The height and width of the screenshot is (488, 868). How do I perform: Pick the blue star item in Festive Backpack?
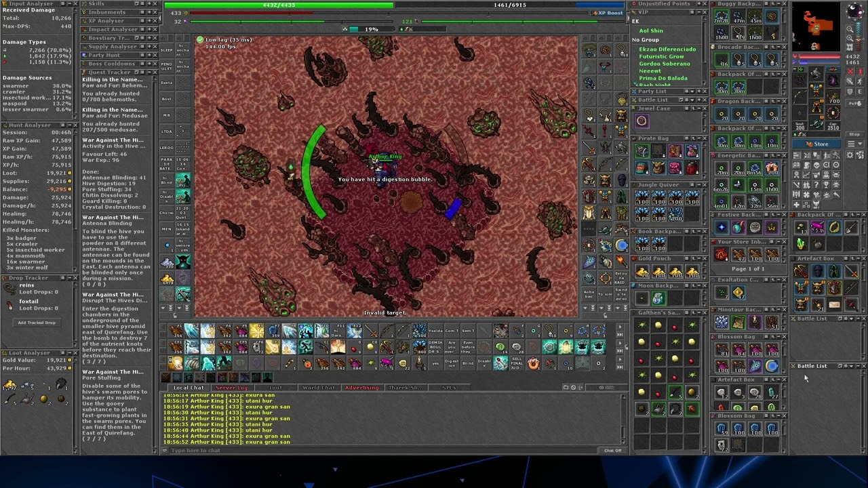(x=722, y=228)
